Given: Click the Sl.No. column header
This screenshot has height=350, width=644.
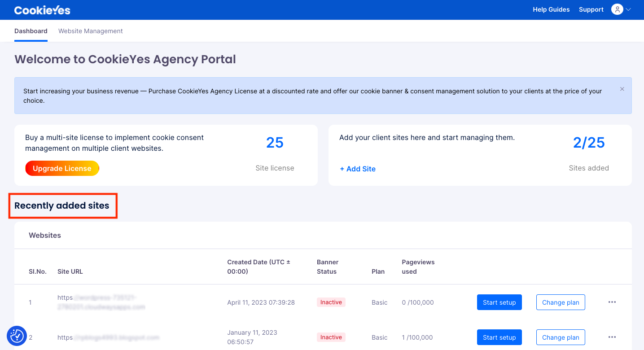Looking at the screenshot, I should (38, 271).
